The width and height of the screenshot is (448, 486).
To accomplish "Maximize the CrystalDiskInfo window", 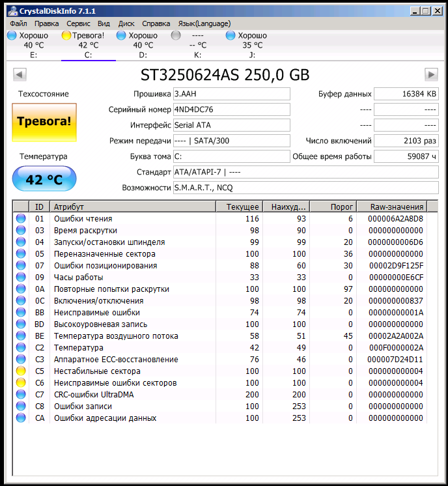I will click(426, 11).
